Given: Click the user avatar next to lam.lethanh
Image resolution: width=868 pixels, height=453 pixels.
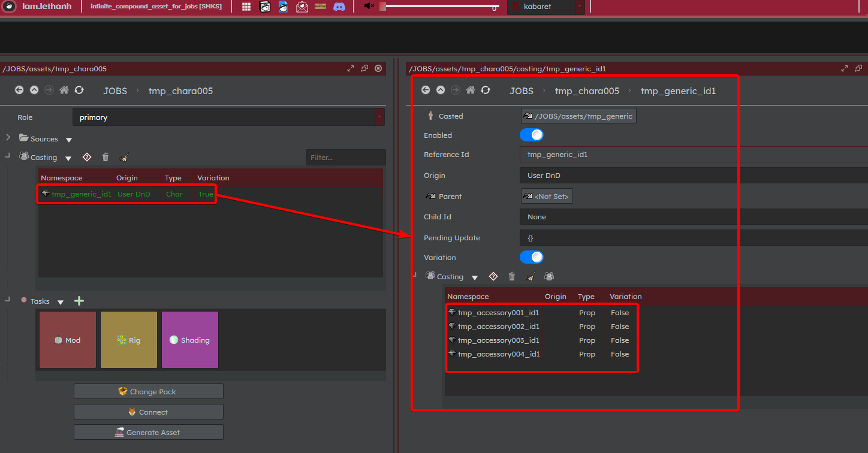Looking at the screenshot, I should (9, 7).
